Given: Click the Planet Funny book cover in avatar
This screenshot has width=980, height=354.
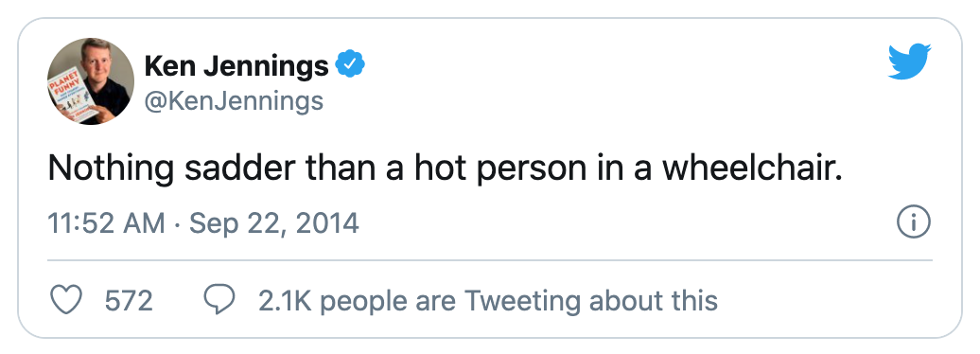Looking at the screenshot, I should tap(73, 96).
